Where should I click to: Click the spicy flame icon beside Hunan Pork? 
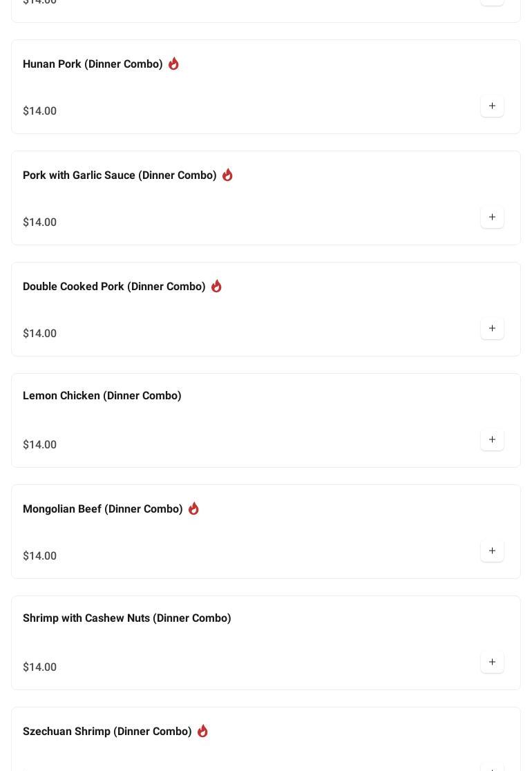pos(173,64)
